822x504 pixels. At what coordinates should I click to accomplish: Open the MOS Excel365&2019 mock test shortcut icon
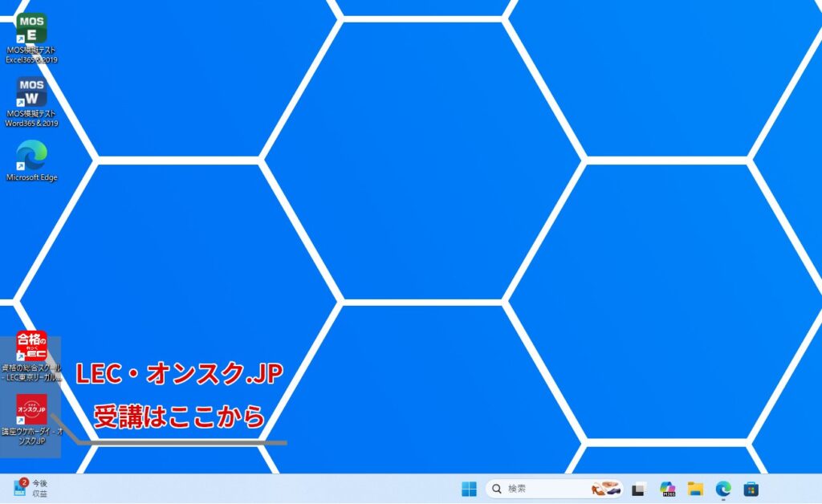click(x=31, y=28)
